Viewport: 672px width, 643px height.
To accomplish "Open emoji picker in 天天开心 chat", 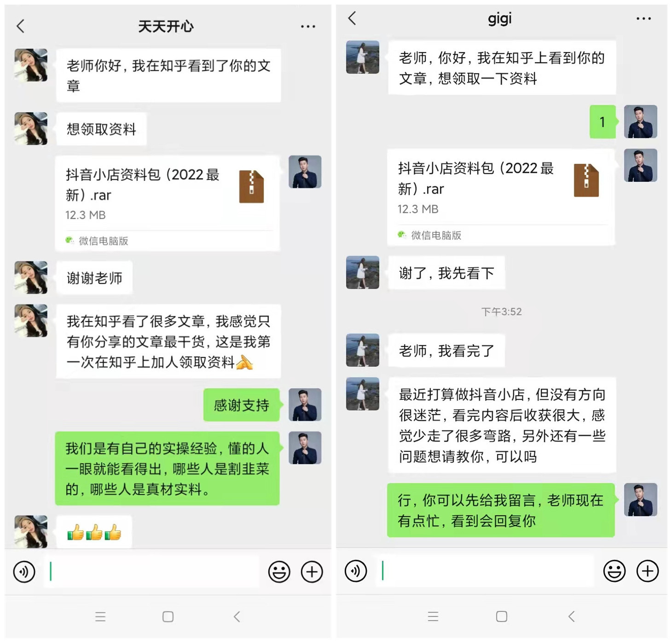I will coord(279,572).
